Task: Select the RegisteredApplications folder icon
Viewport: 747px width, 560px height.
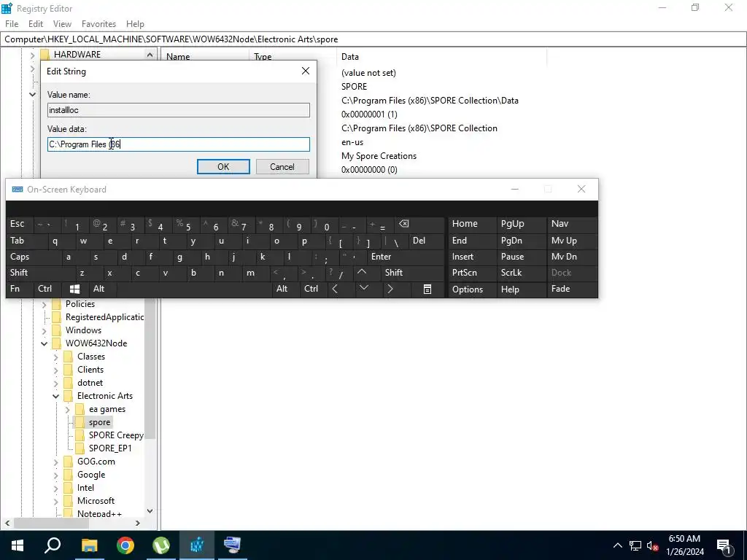Action: pyautogui.click(x=57, y=317)
